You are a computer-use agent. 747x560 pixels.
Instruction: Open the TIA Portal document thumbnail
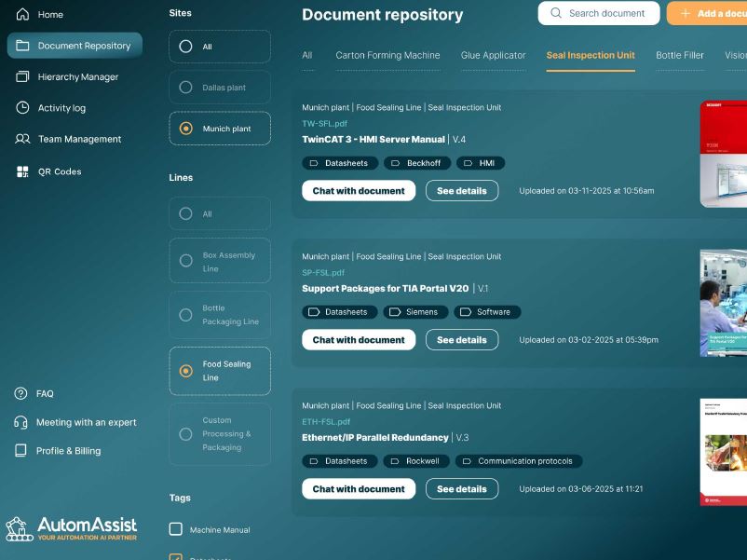[724, 303]
